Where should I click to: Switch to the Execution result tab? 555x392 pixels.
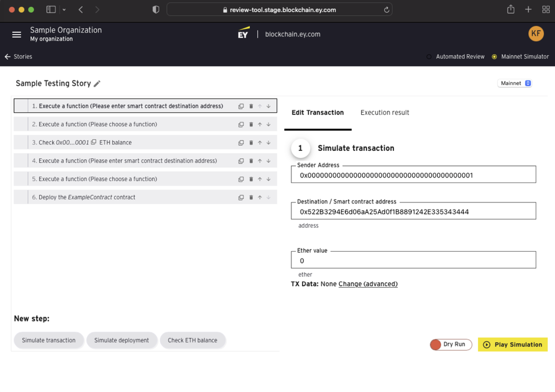pyautogui.click(x=384, y=112)
